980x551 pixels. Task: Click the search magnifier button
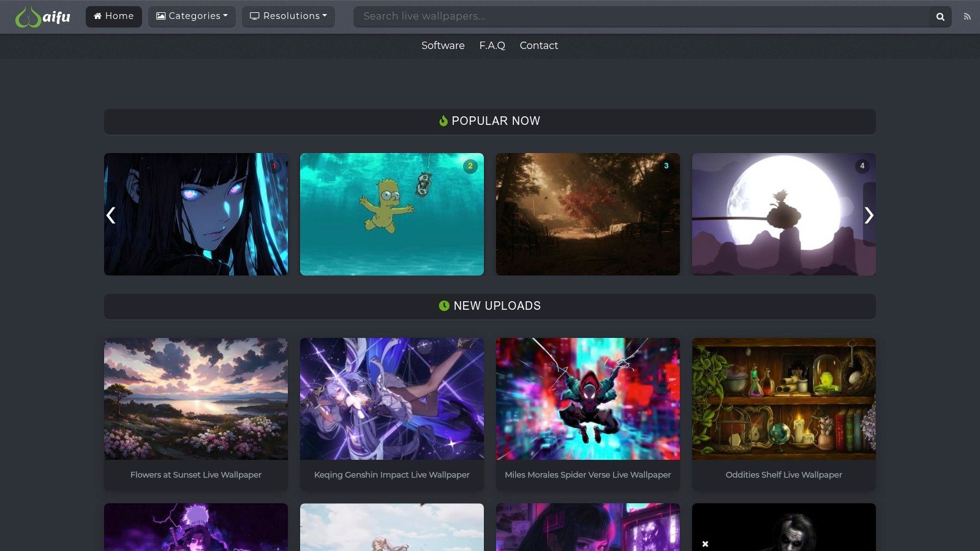click(940, 17)
